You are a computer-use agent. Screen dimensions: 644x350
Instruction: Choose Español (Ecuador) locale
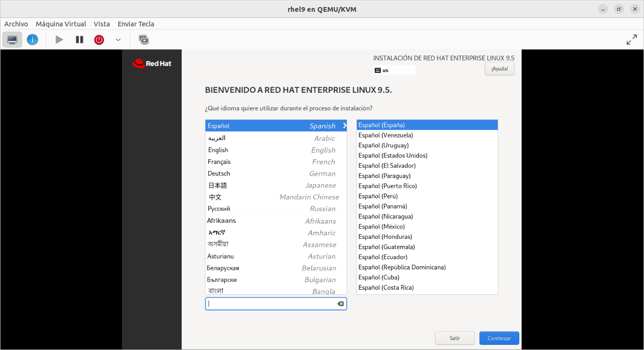coord(427,257)
